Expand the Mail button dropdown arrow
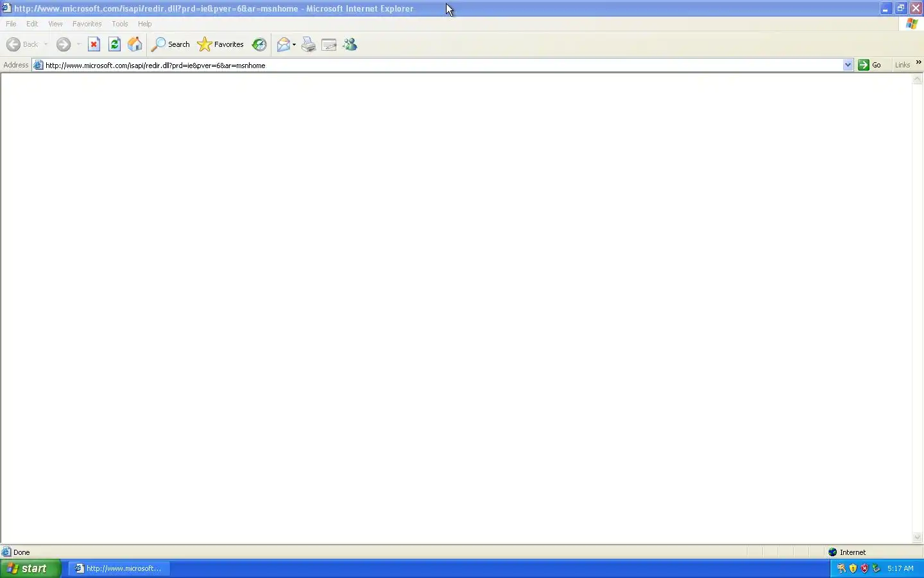This screenshot has width=924, height=578. [294, 44]
